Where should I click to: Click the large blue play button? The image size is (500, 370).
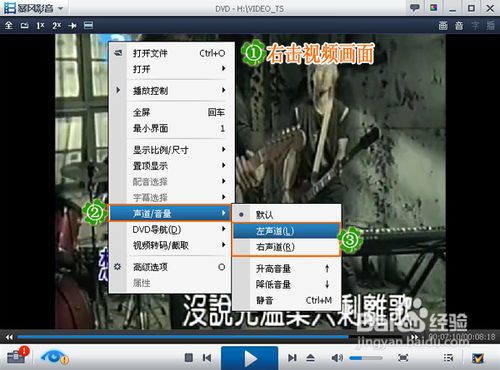point(250,358)
